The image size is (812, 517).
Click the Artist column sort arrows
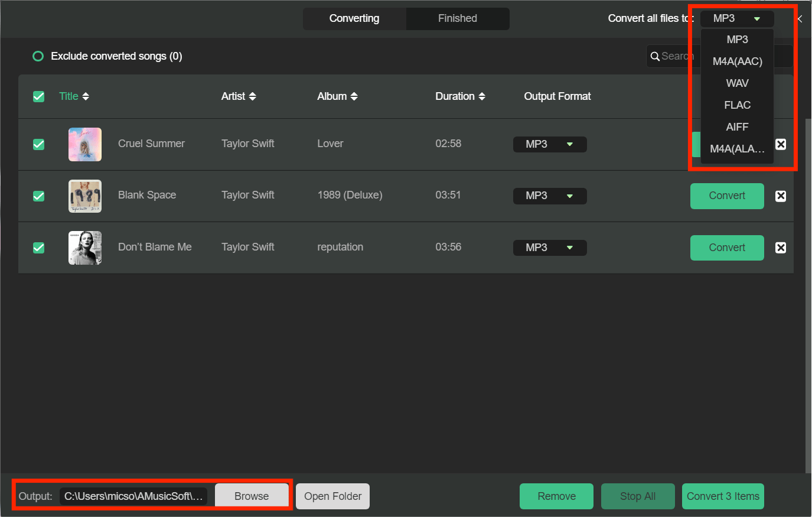pyautogui.click(x=252, y=96)
